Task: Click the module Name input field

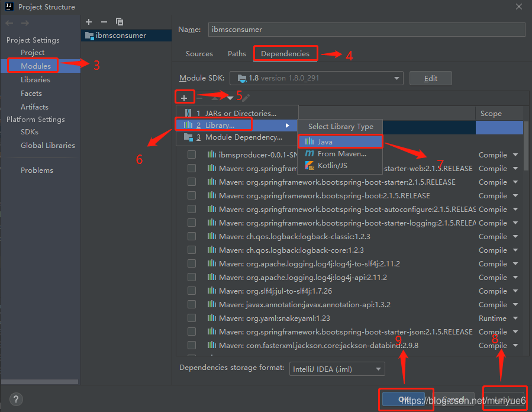Action: (x=366, y=30)
